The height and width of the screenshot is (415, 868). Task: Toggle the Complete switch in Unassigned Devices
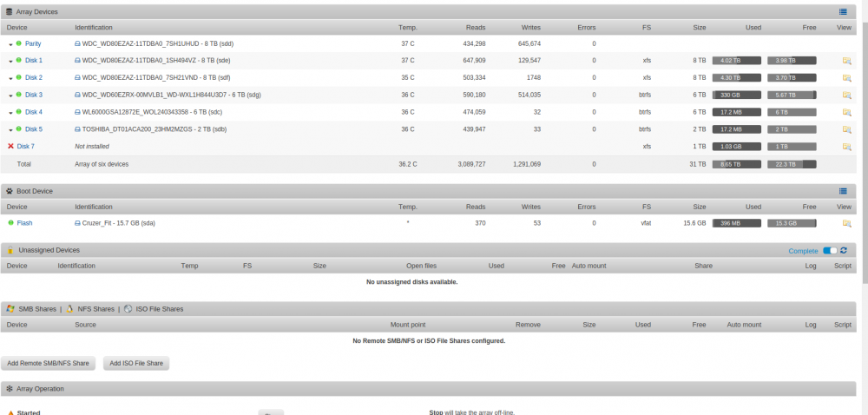click(830, 251)
